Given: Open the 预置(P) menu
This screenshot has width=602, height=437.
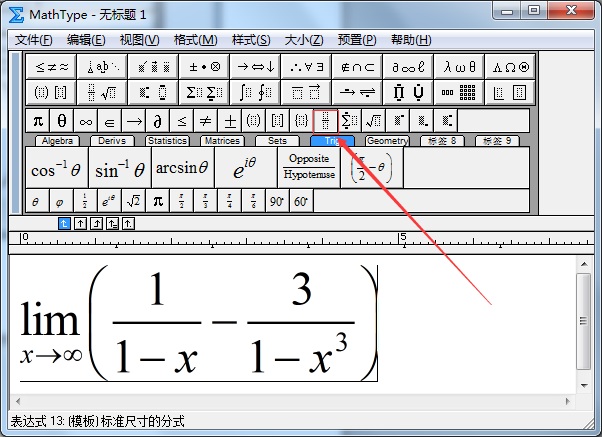Looking at the screenshot, I should pyautogui.click(x=357, y=40).
